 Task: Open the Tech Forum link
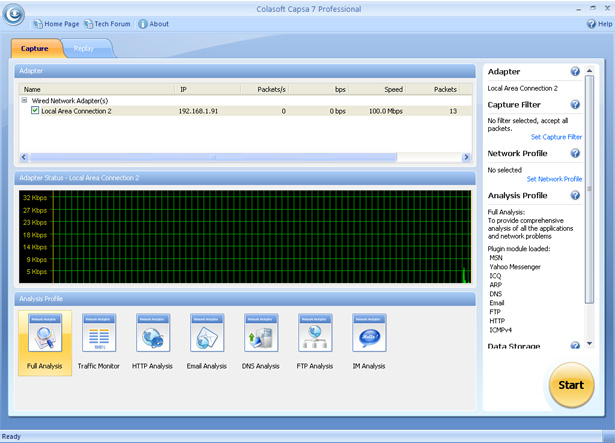107,24
